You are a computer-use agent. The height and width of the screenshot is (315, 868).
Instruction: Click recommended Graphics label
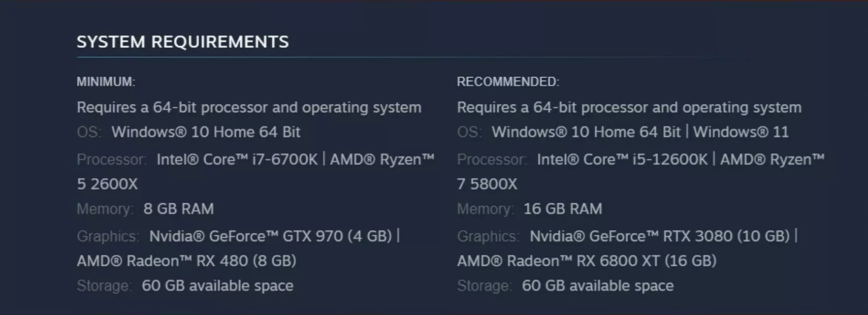point(488,236)
